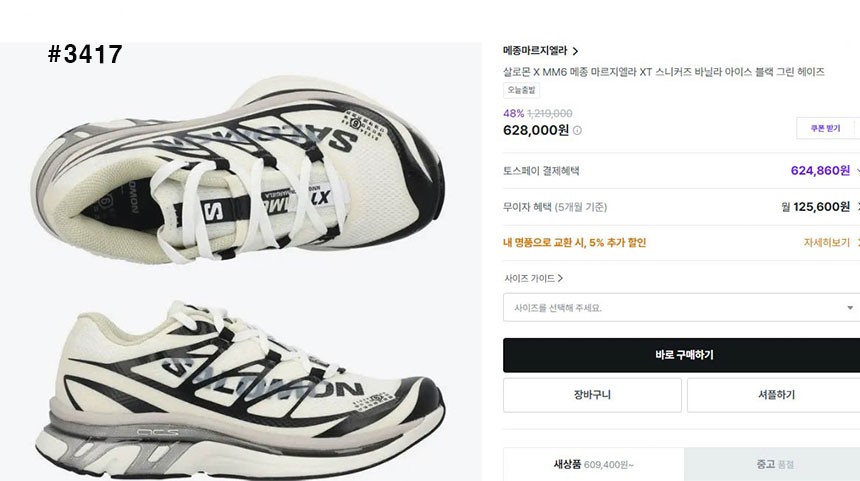Click the product title text

[x=663, y=72]
